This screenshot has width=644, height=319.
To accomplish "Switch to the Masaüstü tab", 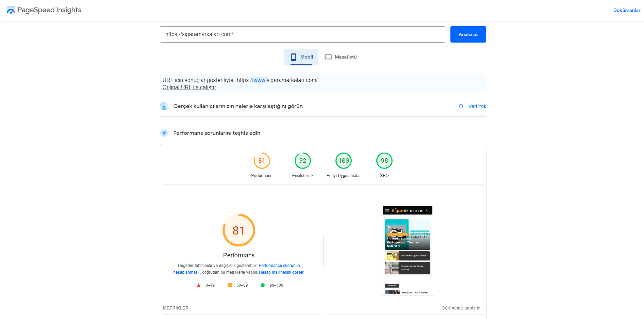I will click(x=340, y=57).
